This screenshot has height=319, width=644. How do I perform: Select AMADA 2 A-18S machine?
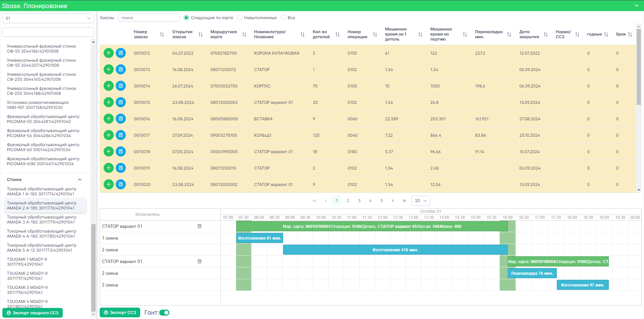coord(45,205)
